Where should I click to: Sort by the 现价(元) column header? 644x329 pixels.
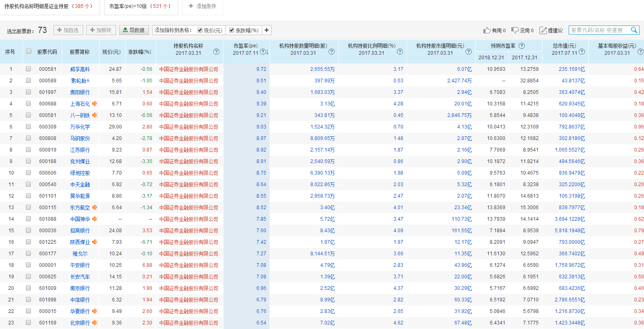pos(112,52)
